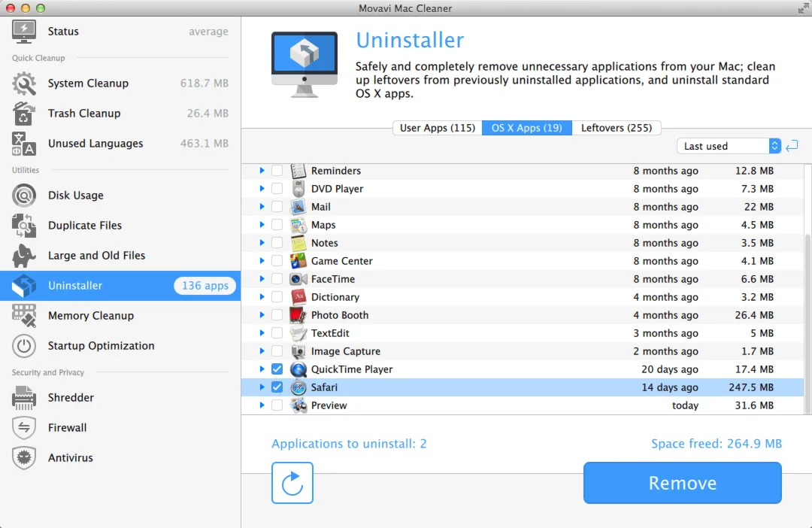Open Memory Cleanup in the sidebar
Viewport: 812px width, 528px height.
tap(120, 316)
